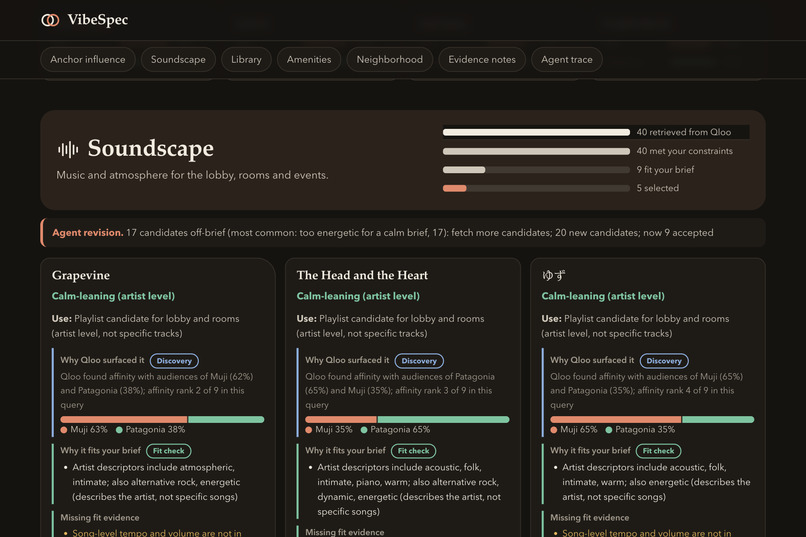Click the 40 retrieved from Qloo bar
This screenshot has width=806, height=537.
pos(536,132)
